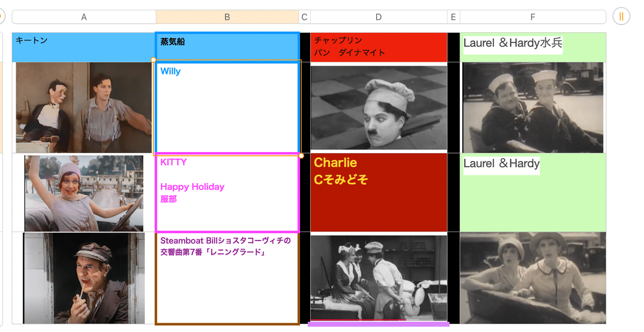Select the KITTY Happy Holiday cell
Screen dimensions: 644x332
tap(227, 193)
